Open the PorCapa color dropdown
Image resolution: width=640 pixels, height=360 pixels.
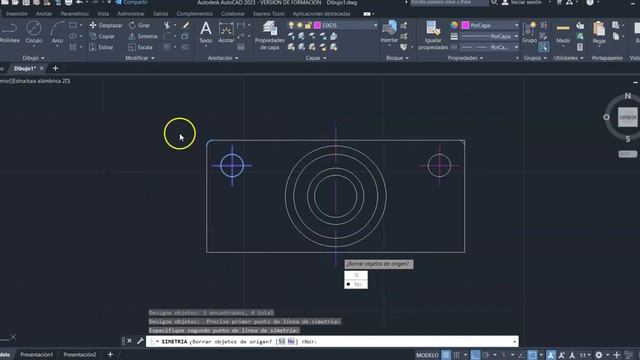516,25
